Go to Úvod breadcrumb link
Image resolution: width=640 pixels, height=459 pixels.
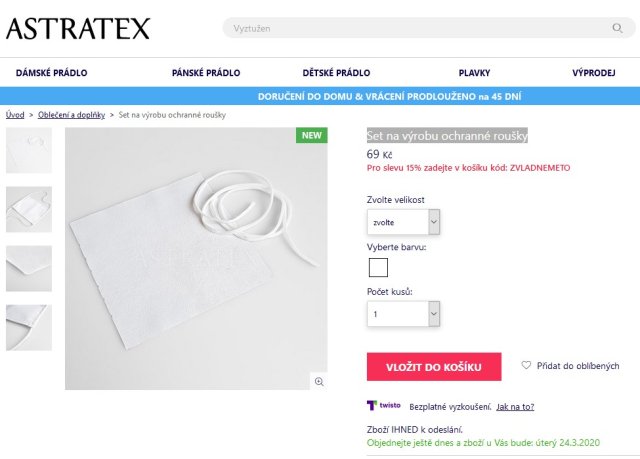coord(15,116)
